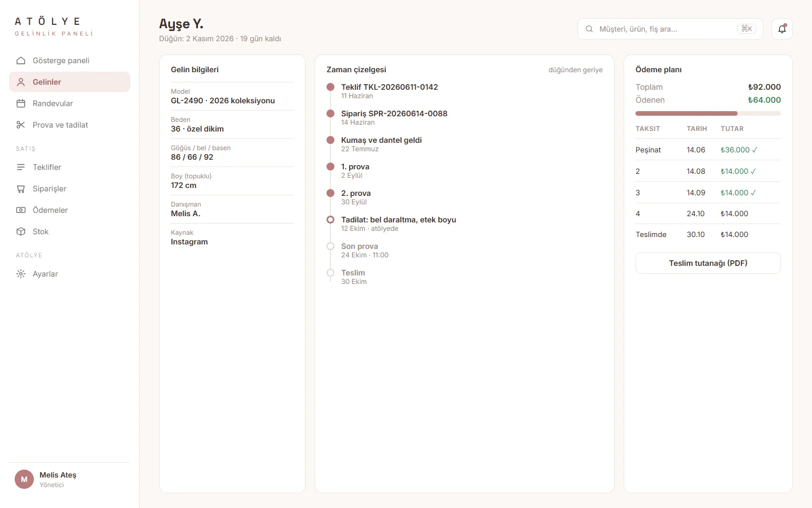Click the total amount ₺92.000
Screen dimensions: 812x508
(765, 87)
